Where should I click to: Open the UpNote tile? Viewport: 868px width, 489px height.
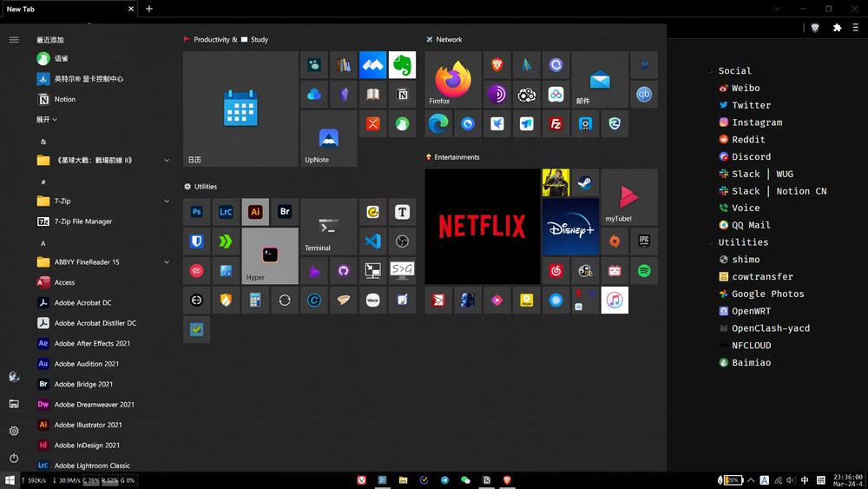[328, 138]
